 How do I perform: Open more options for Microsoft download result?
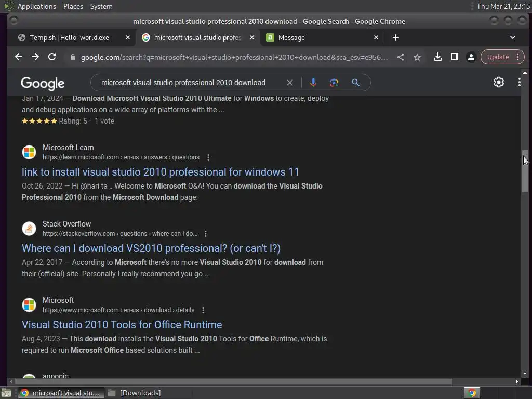[x=203, y=310]
